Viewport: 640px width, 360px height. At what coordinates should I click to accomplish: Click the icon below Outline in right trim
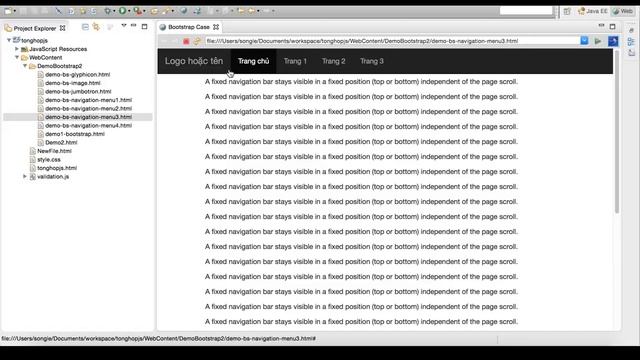pyautogui.click(x=631, y=53)
